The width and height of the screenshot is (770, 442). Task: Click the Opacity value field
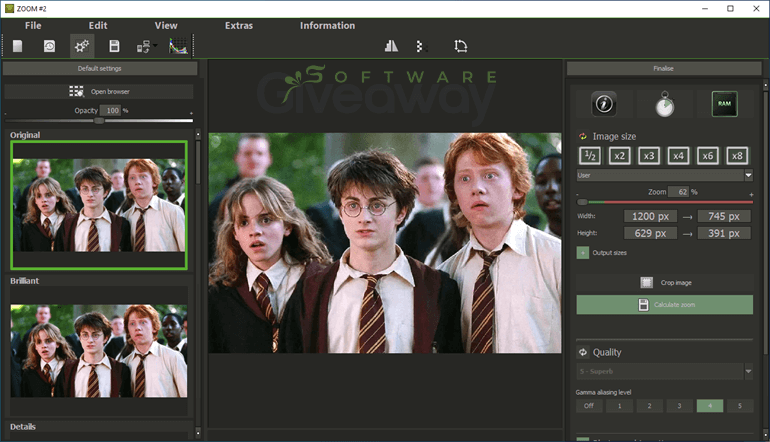(111, 110)
